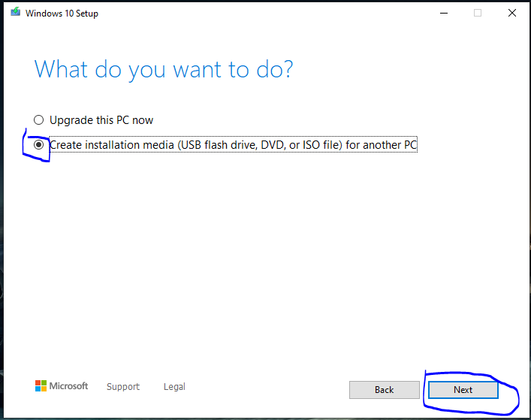
Task: Open the Support link
Action: click(123, 386)
